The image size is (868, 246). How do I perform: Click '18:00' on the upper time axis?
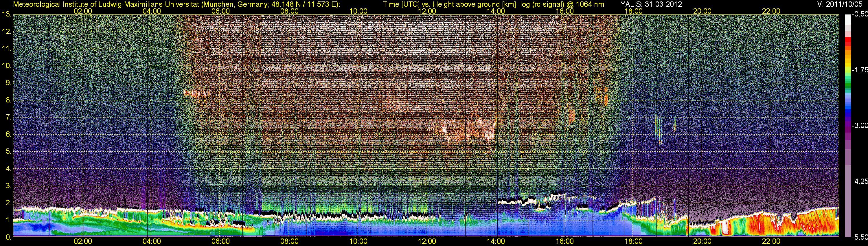click(x=633, y=11)
